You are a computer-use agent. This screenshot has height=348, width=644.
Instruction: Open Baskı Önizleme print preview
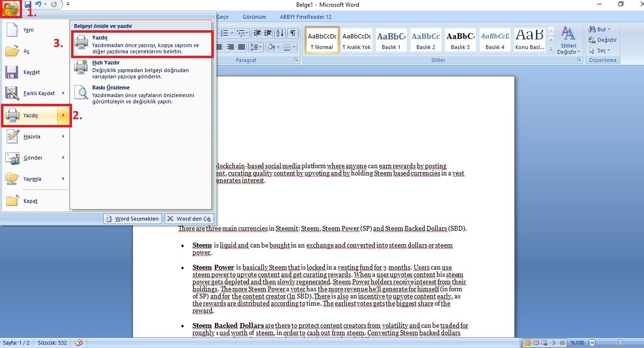coord(141,95)
